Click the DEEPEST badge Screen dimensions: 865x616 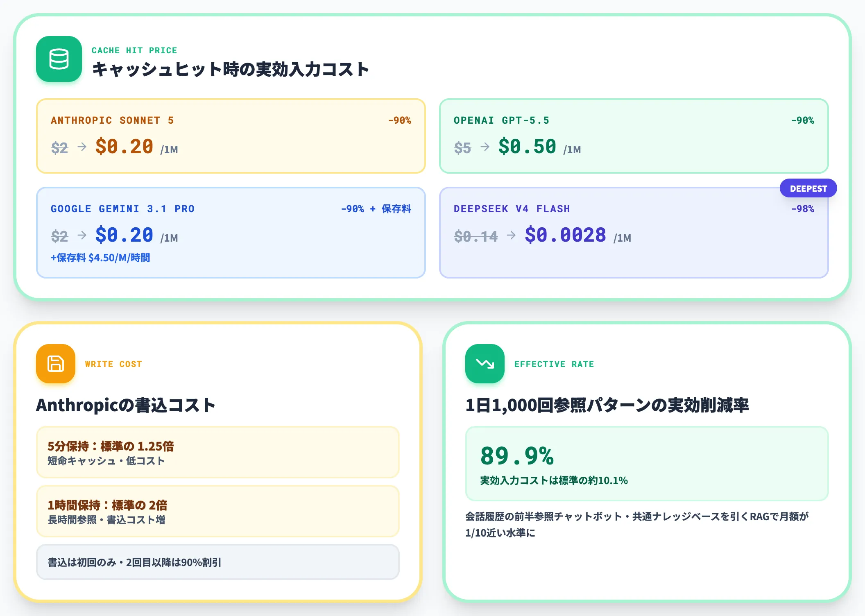tap(808, 188)
